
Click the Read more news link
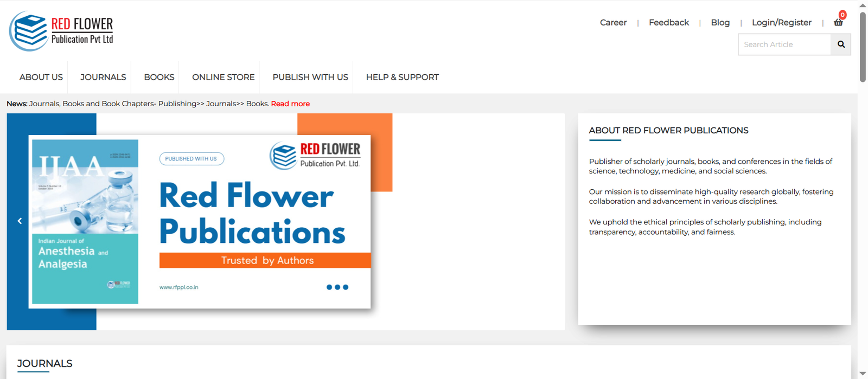tap(290, 104)
